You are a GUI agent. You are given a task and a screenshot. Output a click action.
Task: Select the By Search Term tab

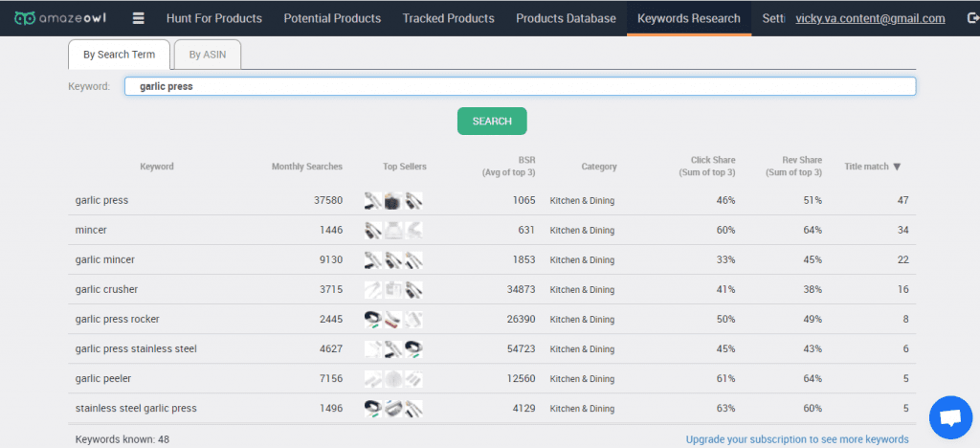coord(119,55)
